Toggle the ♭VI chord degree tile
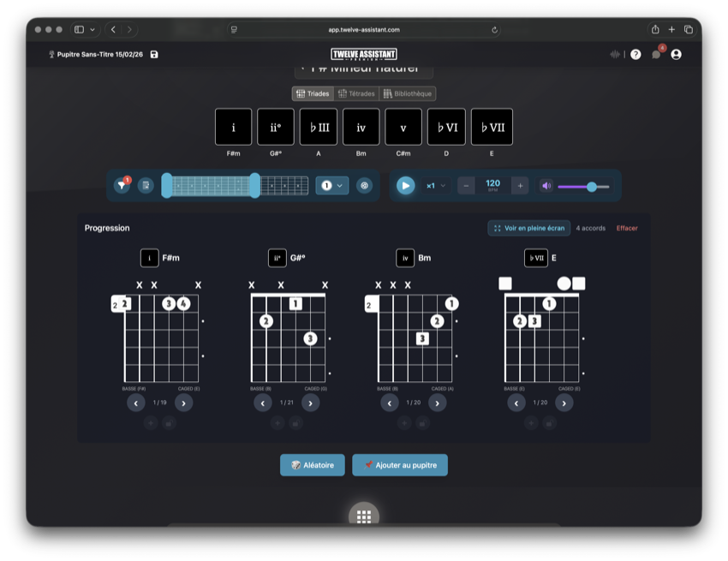The image size is (728, 561). pos(446,127)
